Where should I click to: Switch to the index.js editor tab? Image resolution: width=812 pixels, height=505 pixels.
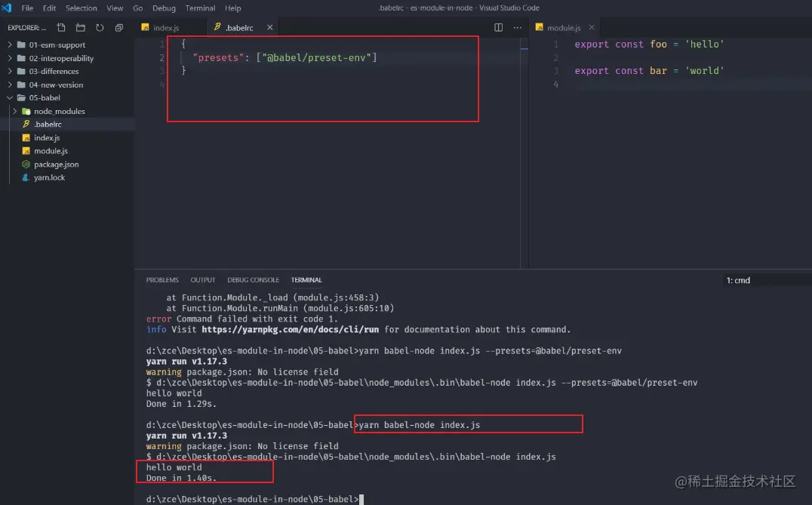[x=171, y=27]
